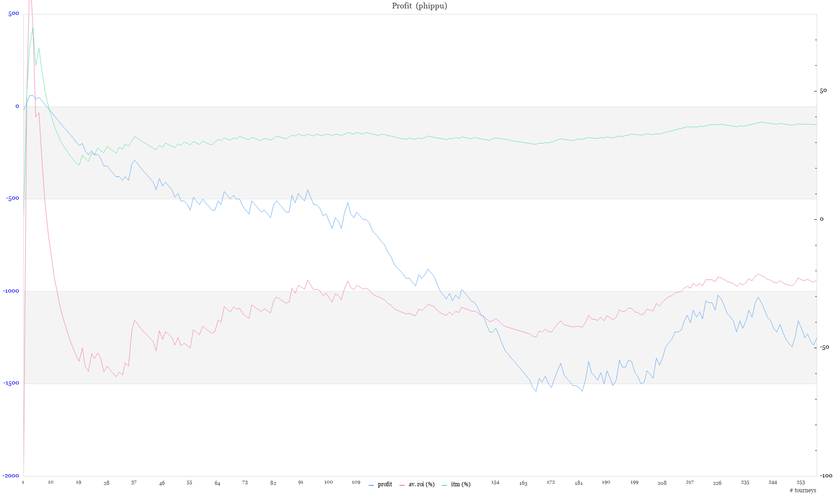Click the 500 label on left axis
The width and height of the screenshot is (840, 504).
[14, 13]
